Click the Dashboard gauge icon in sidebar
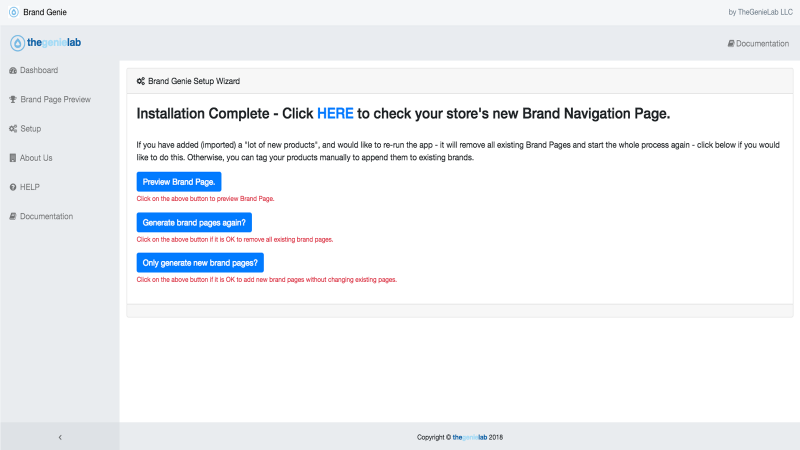This screenshot has height=450, width=800. coord(13,70)
